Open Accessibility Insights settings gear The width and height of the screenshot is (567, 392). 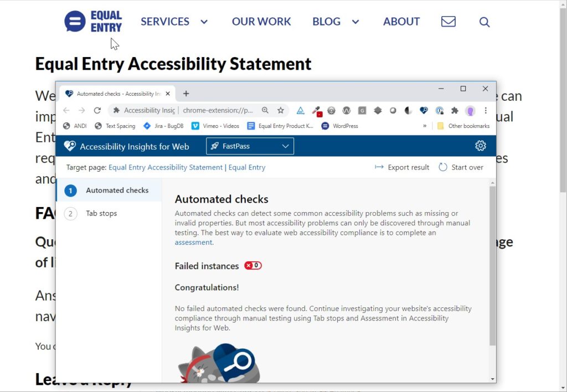pos(480,146)
